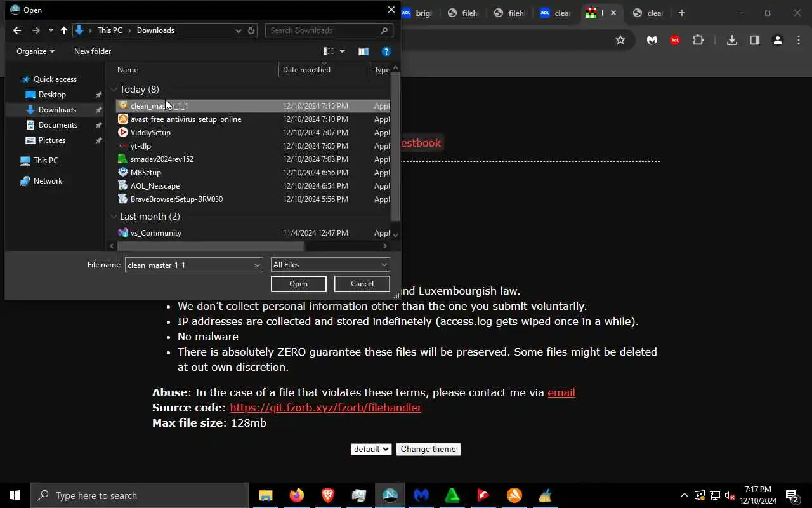
Task: Open Chrome Extensions puzzle icon
Action: (x=698, y=40)
